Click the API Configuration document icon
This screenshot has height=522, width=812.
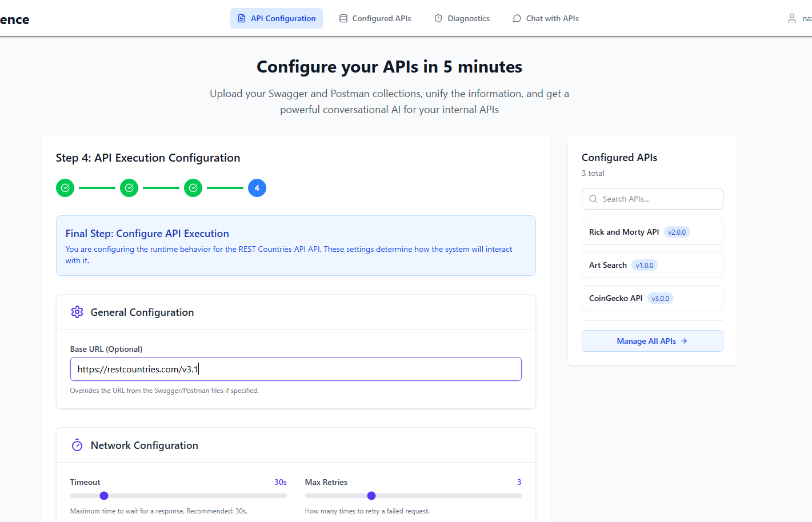coord(242,18)
